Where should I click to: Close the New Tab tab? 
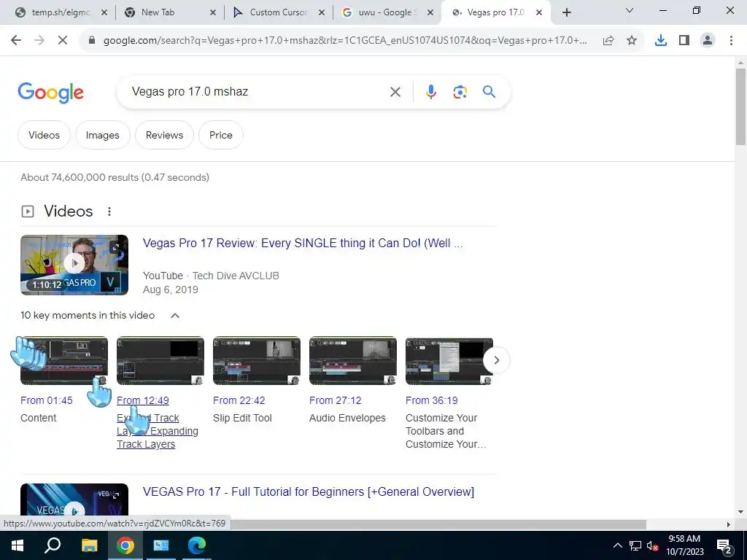213,13
